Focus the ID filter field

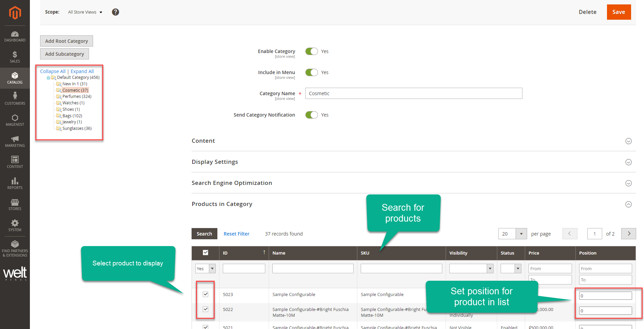coord(244,269)
